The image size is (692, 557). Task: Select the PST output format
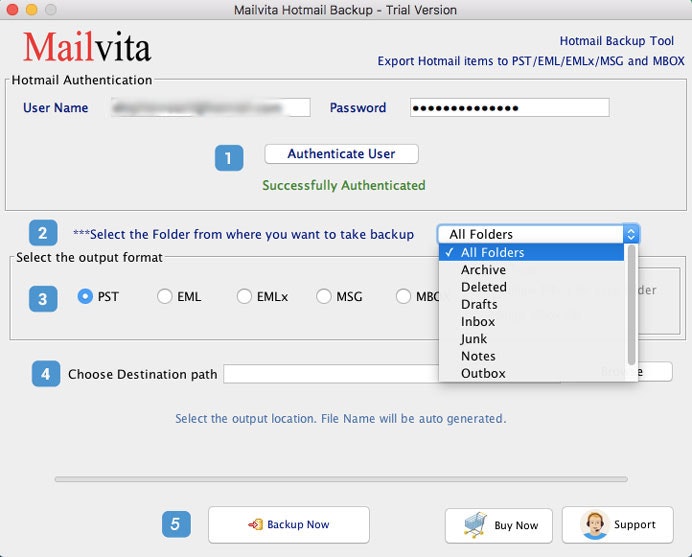click(x=85, y=296)
